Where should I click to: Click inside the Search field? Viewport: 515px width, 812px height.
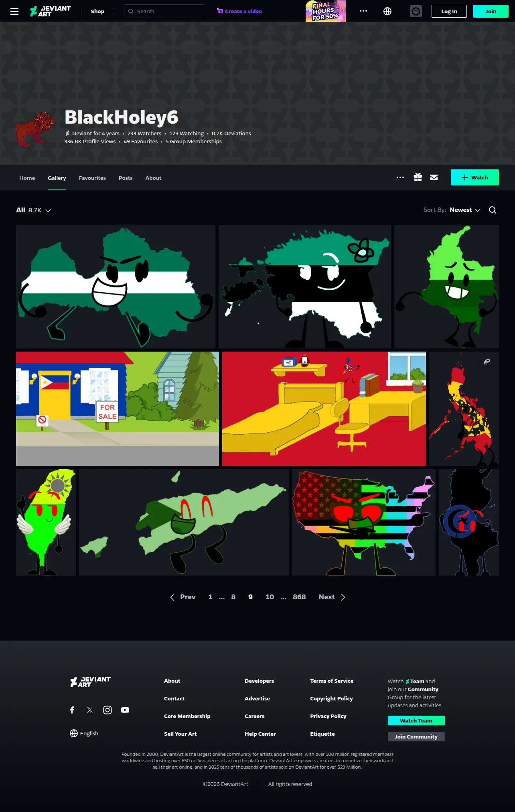click(164, 11)
